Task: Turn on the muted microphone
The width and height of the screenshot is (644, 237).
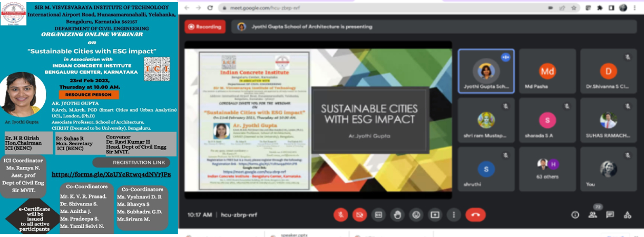Action: 341,214
